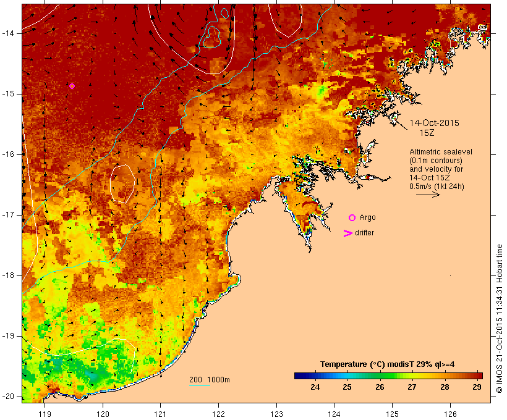Click the '200 1000m' depth label
Viewport: 507px width, 420px height.
(x=210, y=380)
